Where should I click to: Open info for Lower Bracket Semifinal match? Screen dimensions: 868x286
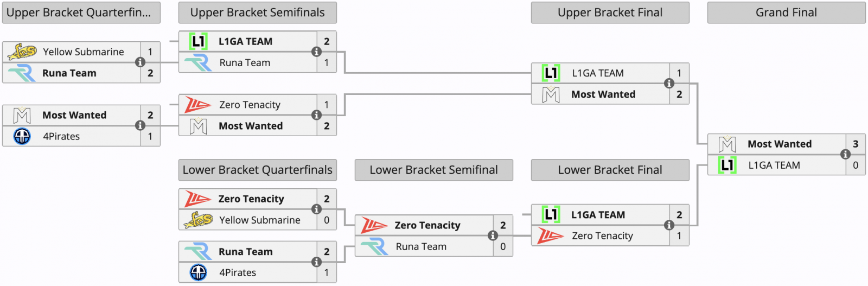coord(493,236)
